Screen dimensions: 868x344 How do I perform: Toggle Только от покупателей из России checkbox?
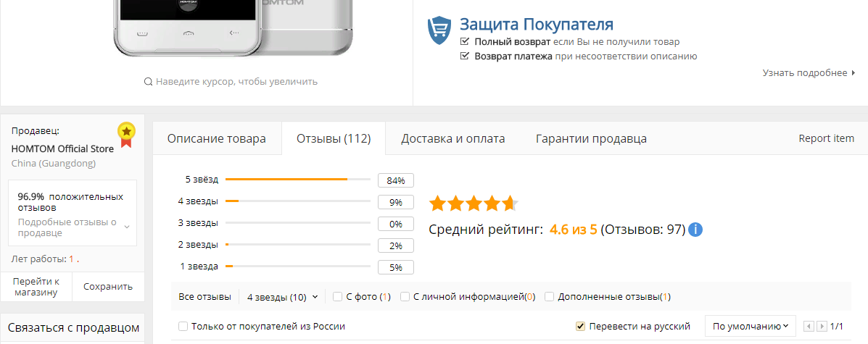point(183,326)
